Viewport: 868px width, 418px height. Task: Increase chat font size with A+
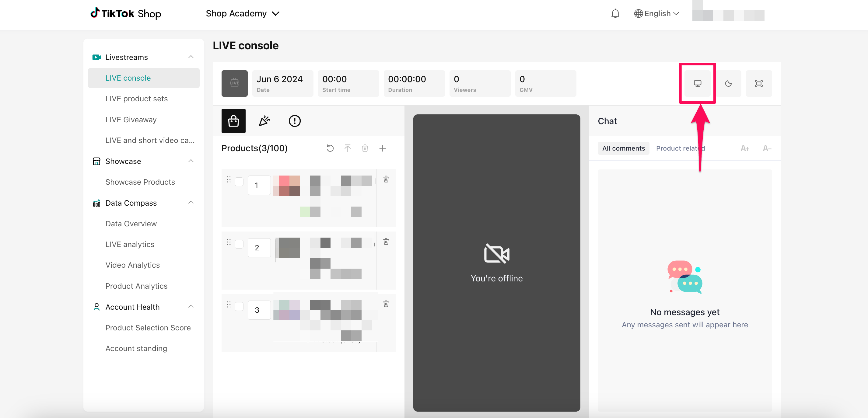tap(745, 148)
